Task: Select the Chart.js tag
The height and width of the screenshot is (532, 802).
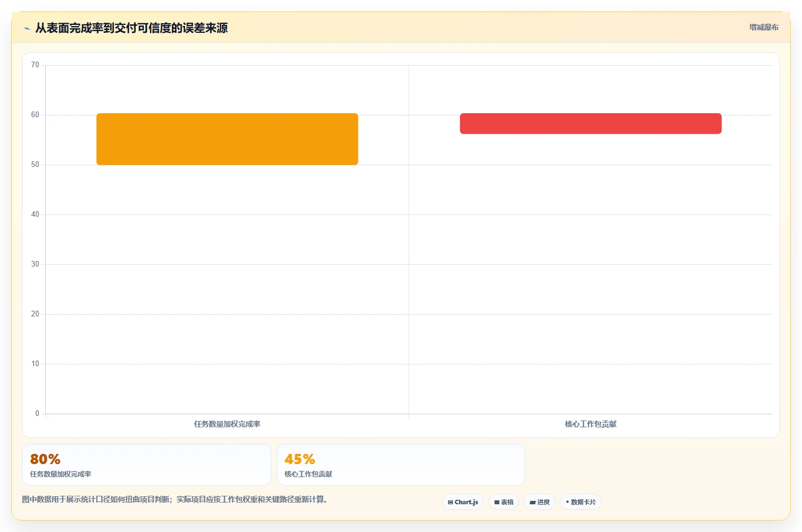Action: tap(463, 502)
